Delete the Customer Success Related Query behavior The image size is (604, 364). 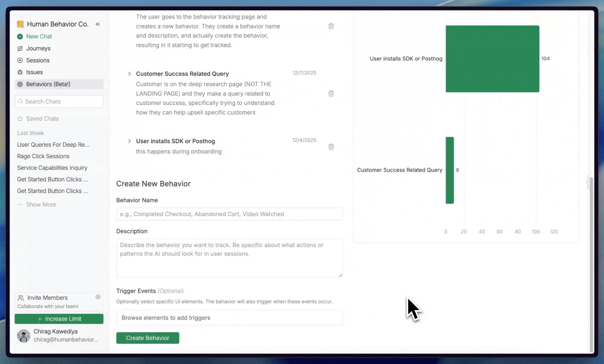[331, 93]
